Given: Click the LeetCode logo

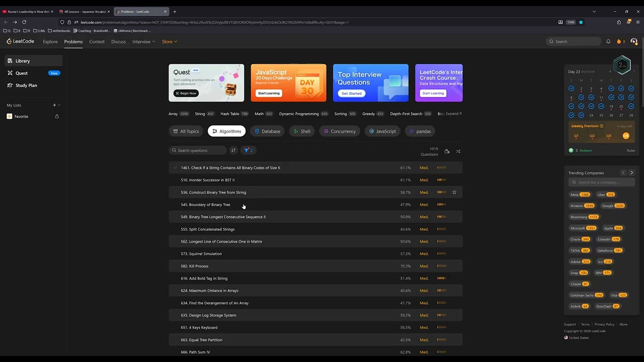Looking at the screenshot, I should click(20, 42).
